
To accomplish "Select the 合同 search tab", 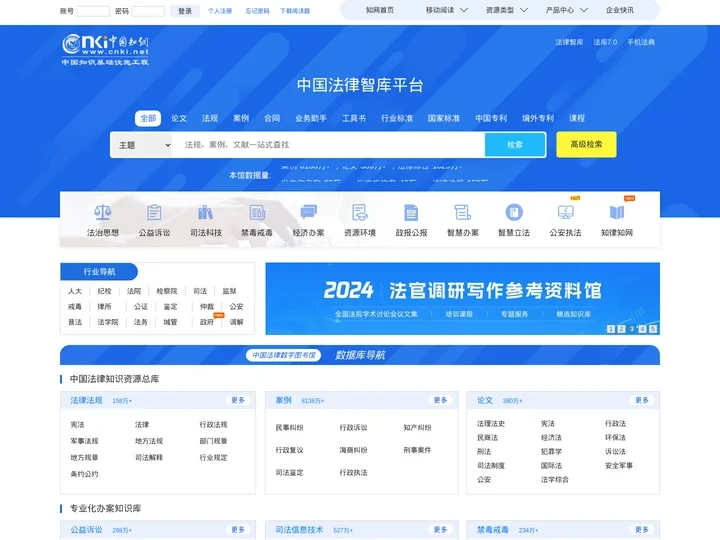I will tap(272, 118).
